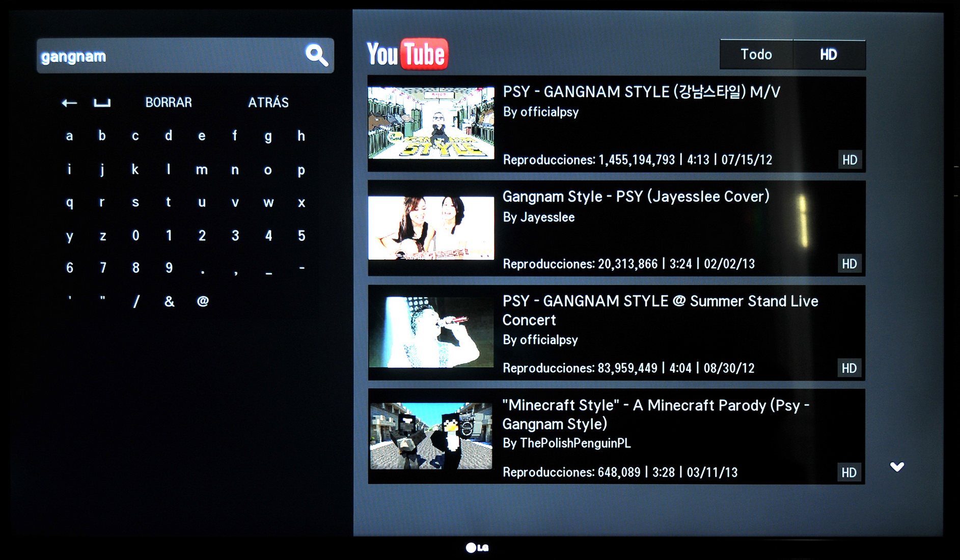Open PSY Gangnam Style M/V thumbnail
Image resolution: width=960 pixels, height=560 pixels.
pos(431,123)
